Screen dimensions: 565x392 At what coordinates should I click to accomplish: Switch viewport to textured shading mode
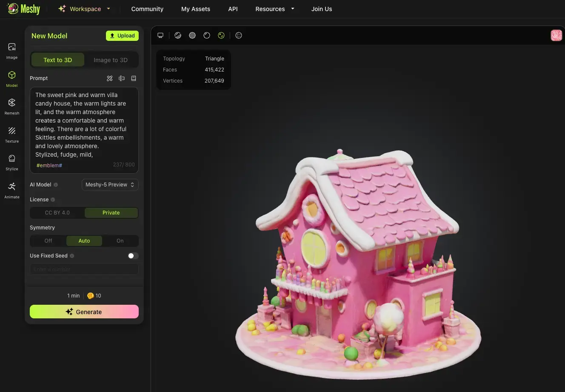pos(221,35)
